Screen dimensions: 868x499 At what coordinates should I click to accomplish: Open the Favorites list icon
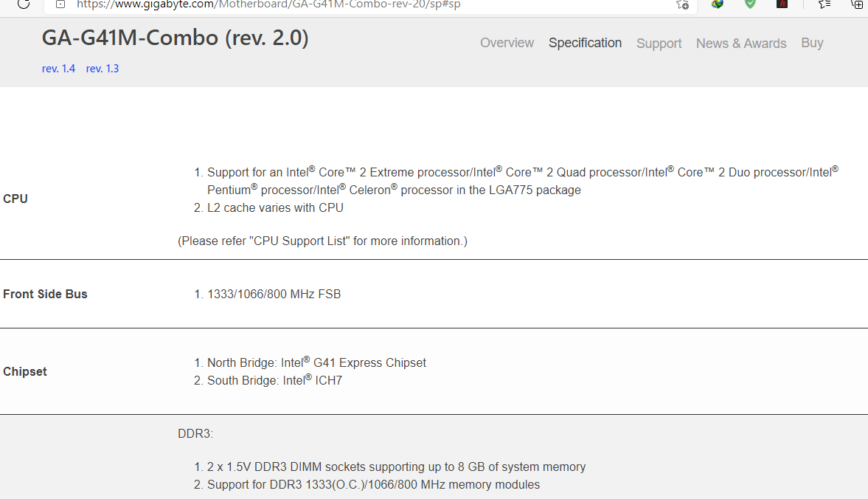click(824, 4)
